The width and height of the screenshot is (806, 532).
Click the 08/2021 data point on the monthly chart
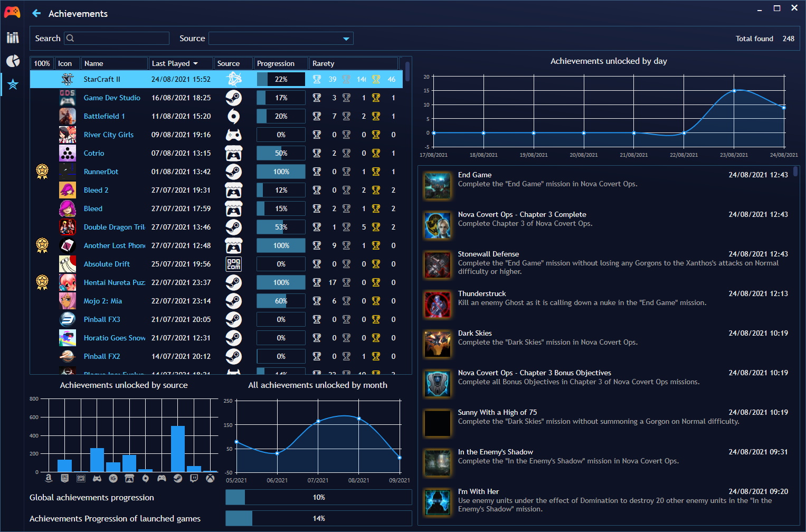(x=359, y=419)
